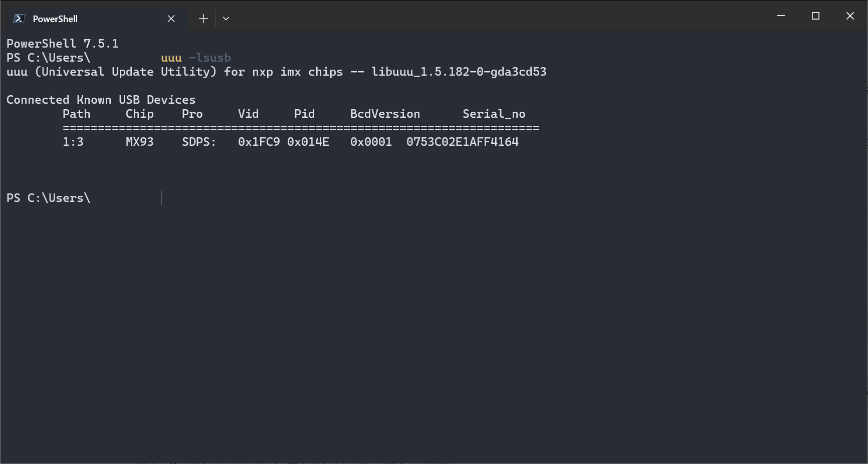Maximize the terminal window
Image resolution: width=868 pixels, height=464 pixels.
coord(815,16)
